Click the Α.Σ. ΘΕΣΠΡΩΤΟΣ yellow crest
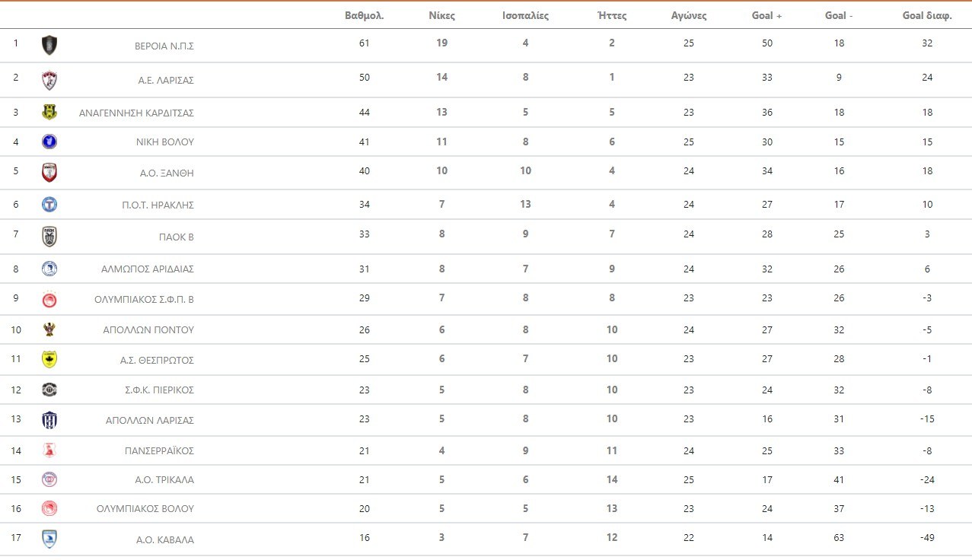Image resolution: width=972 pixels, height=560 pixels. (49, 359)
